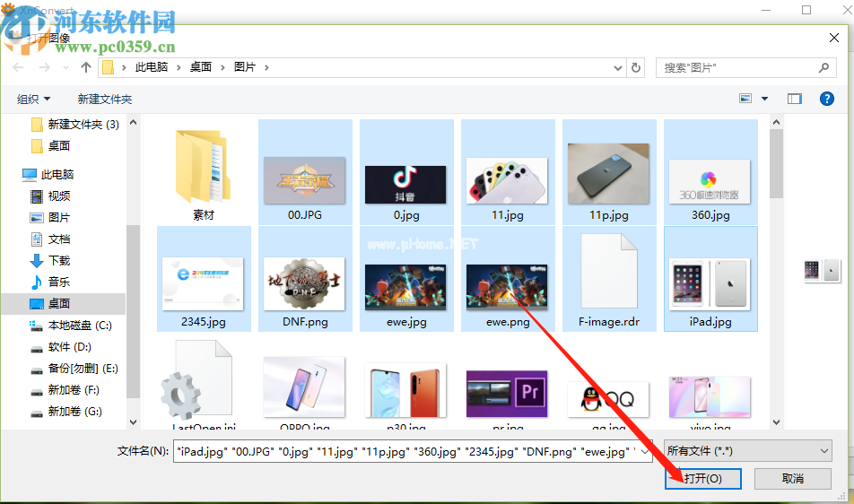Click 新建文件夹 in the toolbar

(x=104, y=99)
